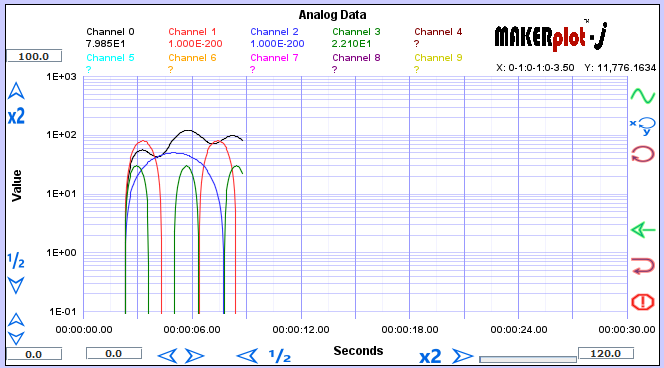The width and height of the screenshot is (664, 368).
Task: Click the X-axis minimum field beside the arrows
Action: [x=114, y=353]
